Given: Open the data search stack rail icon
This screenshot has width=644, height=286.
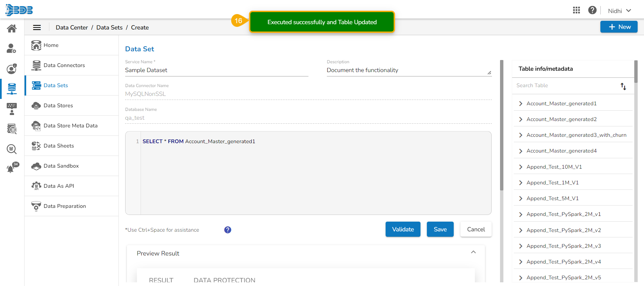Looking at the screenshot, I should coord(12,129).
